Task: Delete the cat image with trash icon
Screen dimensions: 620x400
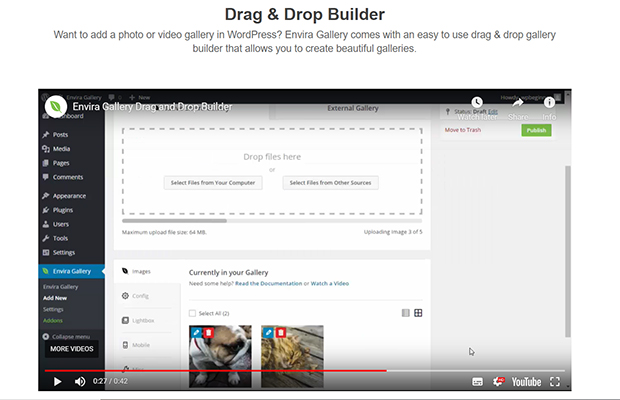Action: click(280, 332)
